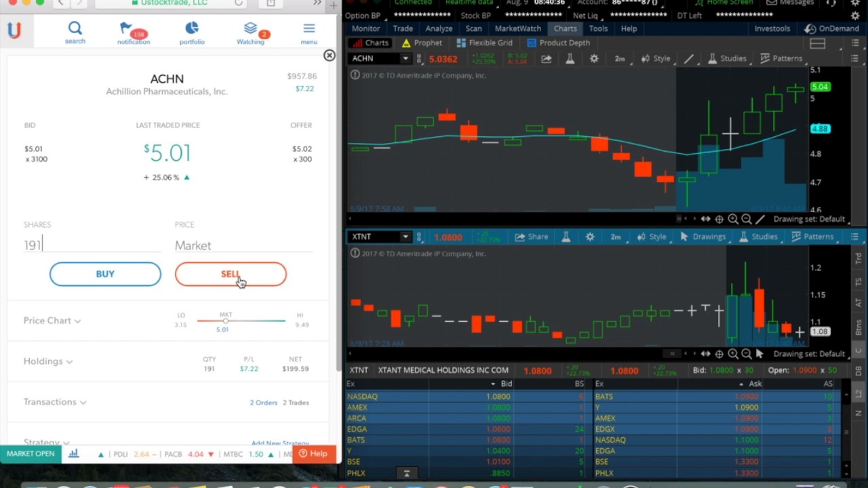Click the flask icon on ACHN toolbar
The height and width of the screenshot is (488, 868).
570,58
